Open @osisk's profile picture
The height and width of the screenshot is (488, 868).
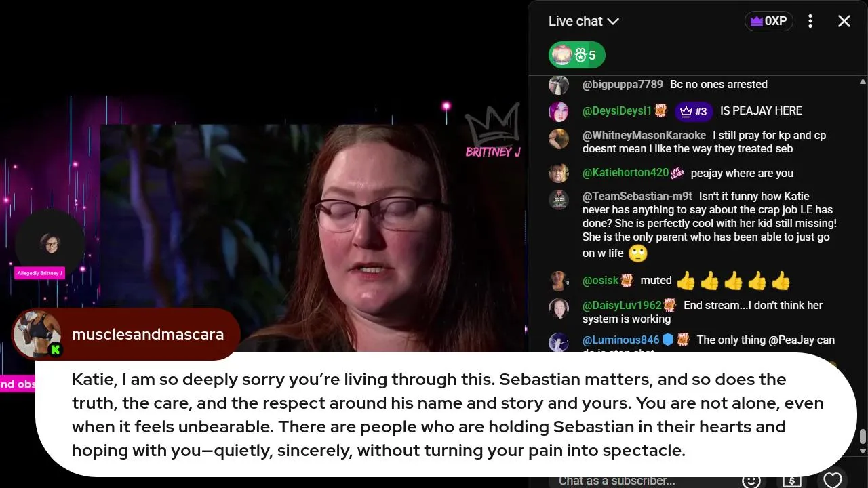pos(559,281)
